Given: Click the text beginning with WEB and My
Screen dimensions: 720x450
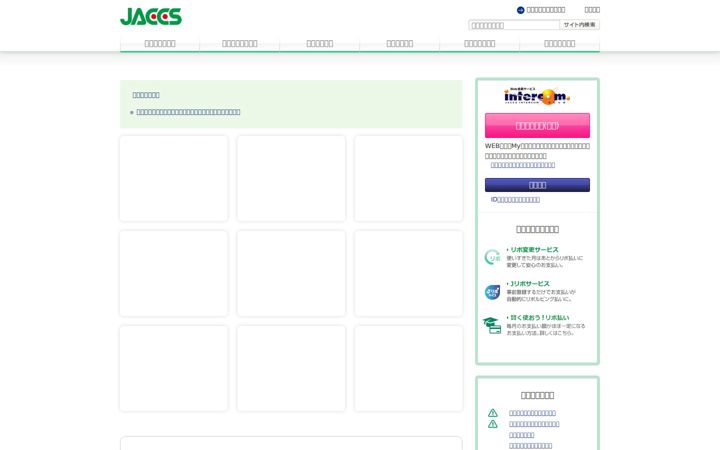Looking at the screenshot, I should (x=537, y=151).
